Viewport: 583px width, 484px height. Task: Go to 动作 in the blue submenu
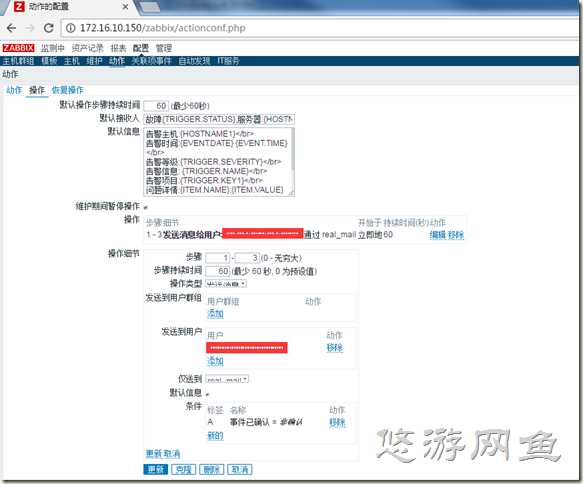click(117, 61)
